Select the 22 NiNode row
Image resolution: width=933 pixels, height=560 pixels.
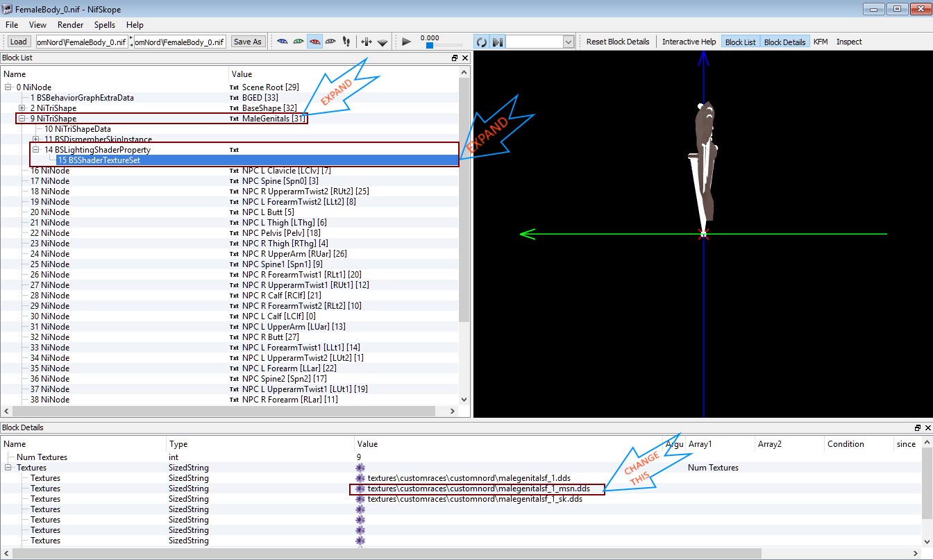(x=50, y=233)
